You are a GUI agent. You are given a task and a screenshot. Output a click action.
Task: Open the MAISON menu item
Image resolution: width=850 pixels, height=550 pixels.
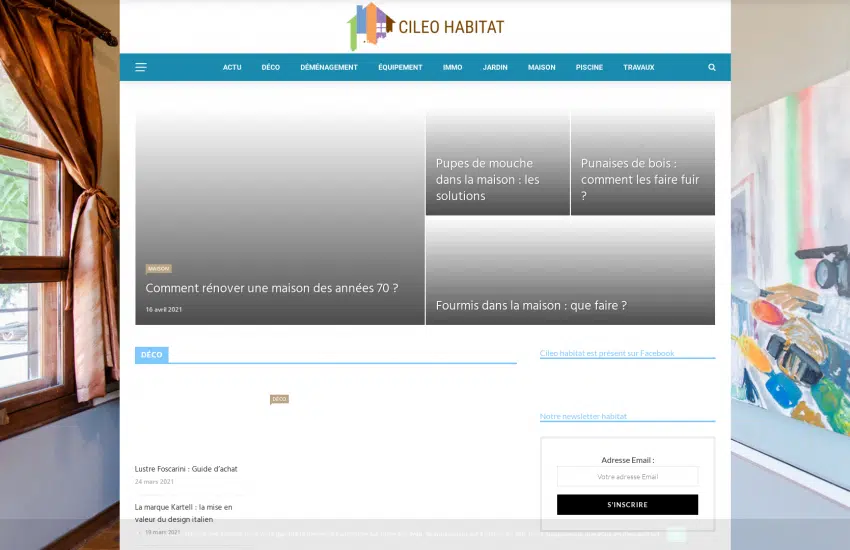(x=542, y=67)
